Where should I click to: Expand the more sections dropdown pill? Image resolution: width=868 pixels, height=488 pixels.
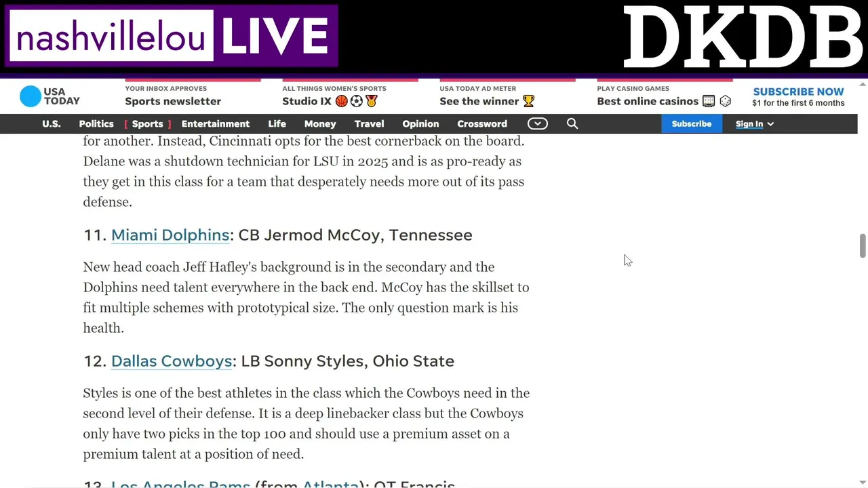[x=537, y=123]
